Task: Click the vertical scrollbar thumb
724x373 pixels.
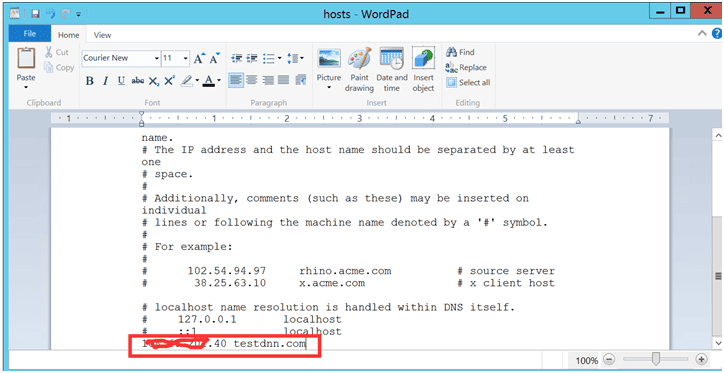Action: pyautogui.click(x=718, y=276)
